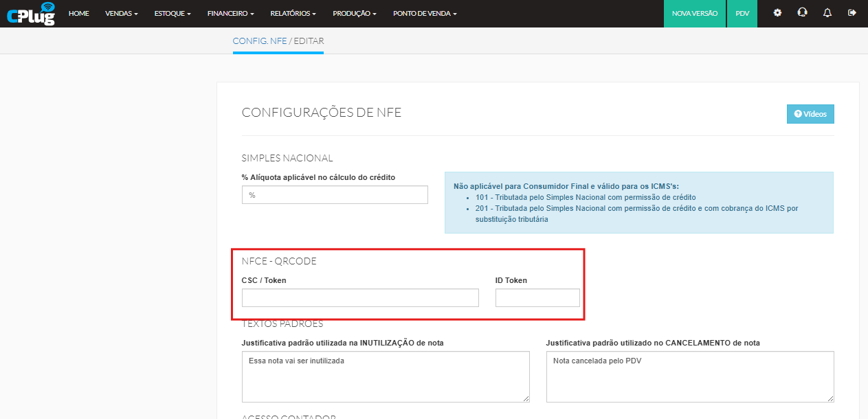The image size is (868, 419).
Task: Click the Config. NFE breadcrumb link
Action: (x=260, y=41)
